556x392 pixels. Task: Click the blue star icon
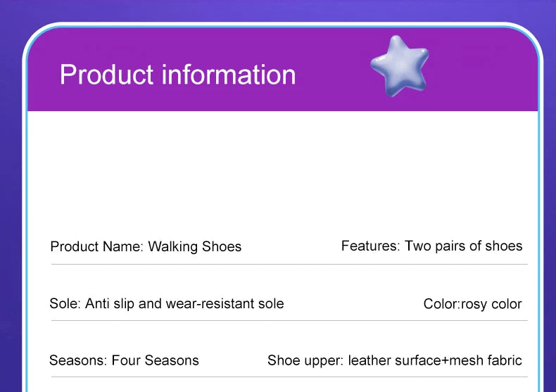(x=399, y=65)
